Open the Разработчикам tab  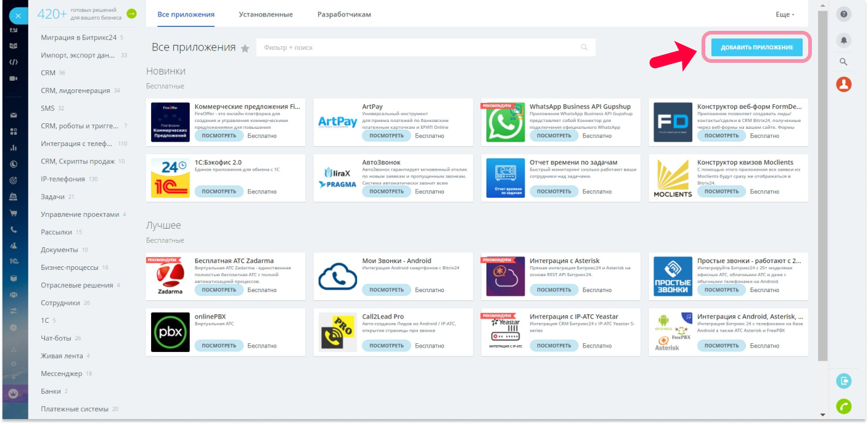[344, 14]
